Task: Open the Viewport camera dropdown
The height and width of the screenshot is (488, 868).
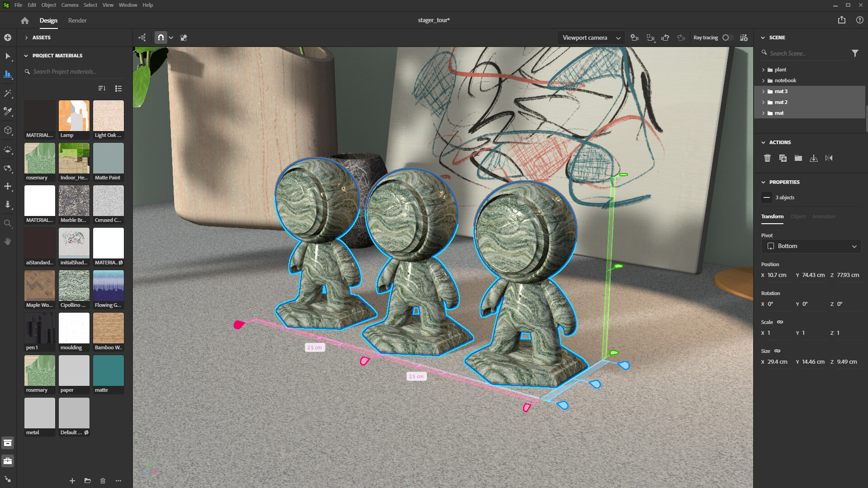Action: click(x=590, y=38)
